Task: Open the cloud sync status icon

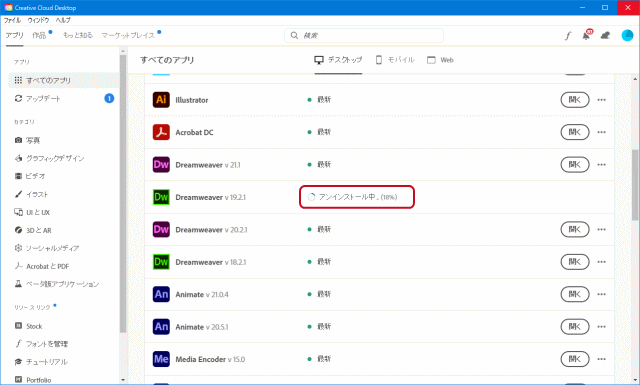Action: [x=605, y=36]
